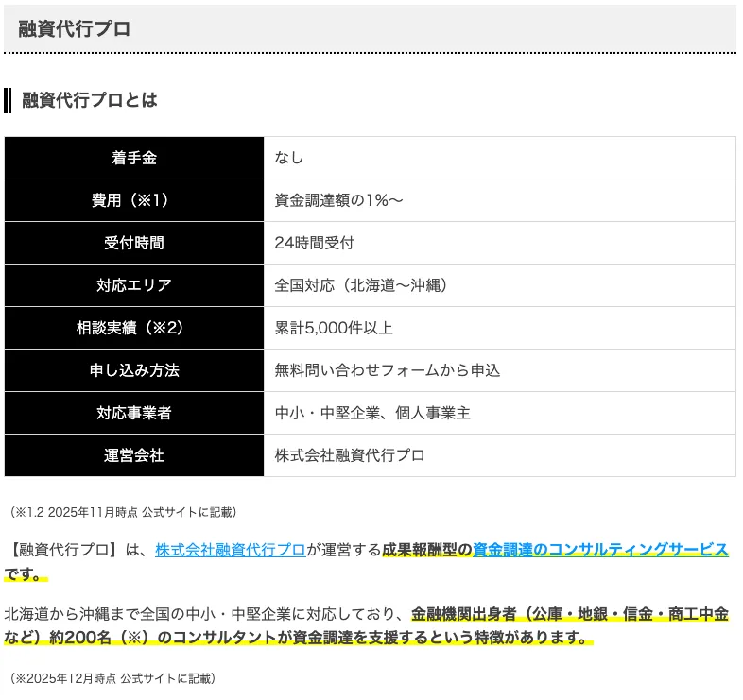Select the 対応事業者 header cell
Viewport: 743px width, 700px height.
pyautogui.click(x=134, y=413)
